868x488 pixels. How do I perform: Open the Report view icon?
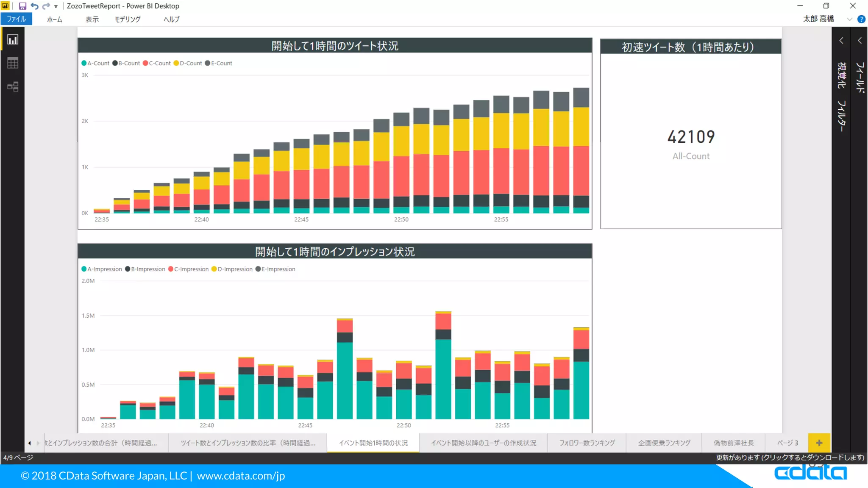point(13,40)
